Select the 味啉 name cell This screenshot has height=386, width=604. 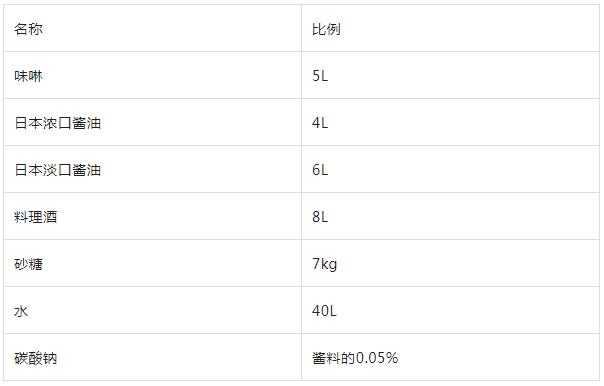coord(153,75)
